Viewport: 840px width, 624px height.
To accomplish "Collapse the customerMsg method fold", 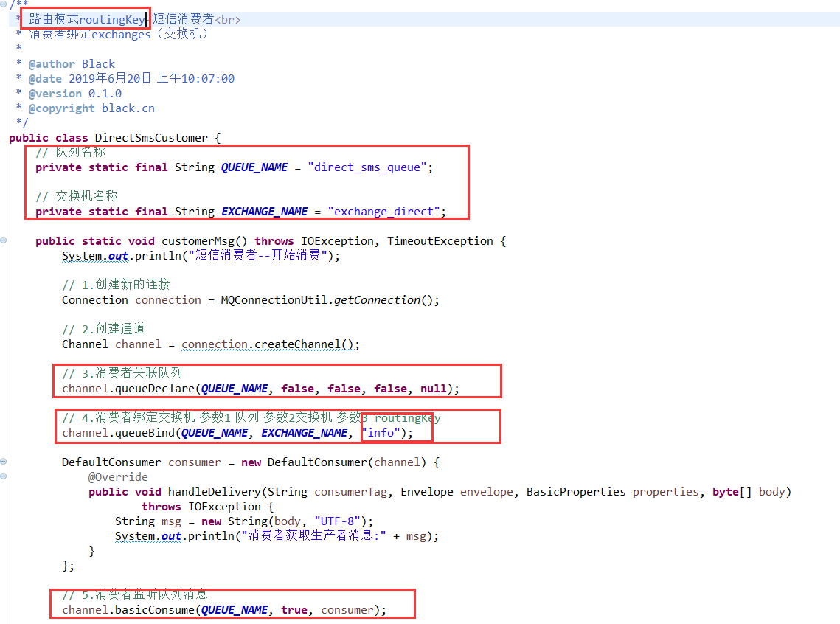I will pos(5,240).
